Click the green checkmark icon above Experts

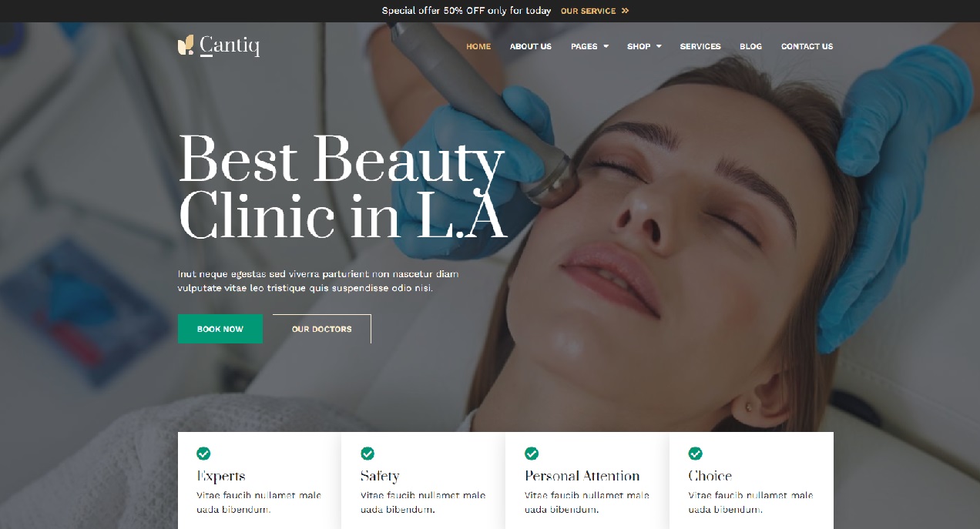click(x=203, y=454)
